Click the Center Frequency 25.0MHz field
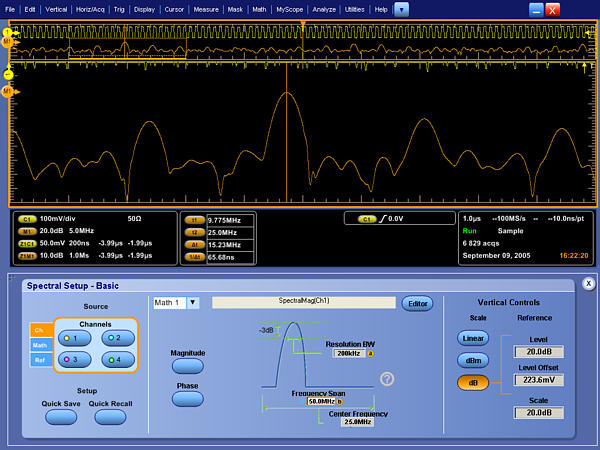This screenshot has height=450, width=600. pyautogui.click(x=355, y=422)
